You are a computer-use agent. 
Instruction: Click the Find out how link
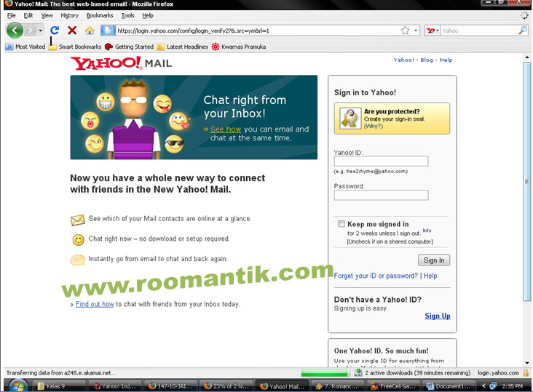(x=95, y=304)
